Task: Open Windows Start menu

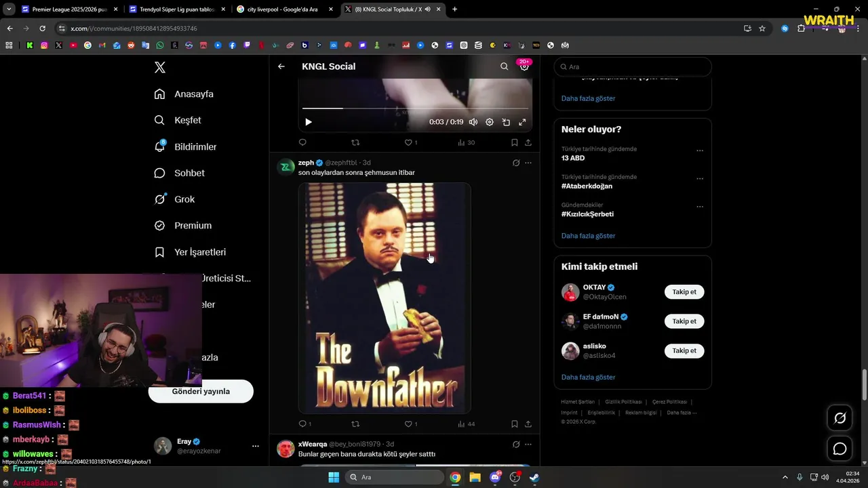Action: [x=334, y=477]
